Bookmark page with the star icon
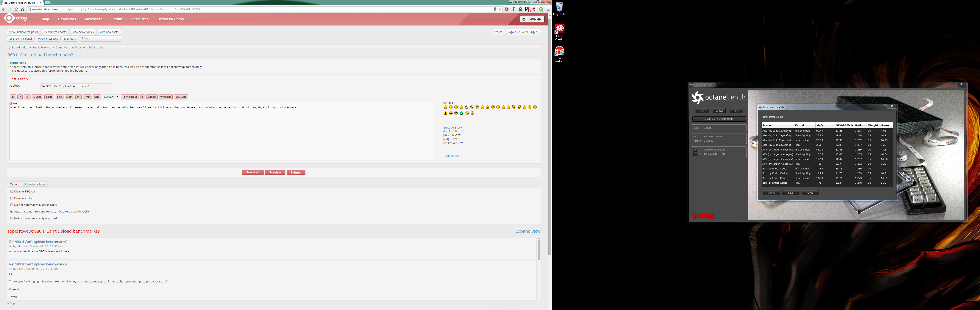Screen dimensions: 980x310 pyautogui.click(x=500, y=9)
